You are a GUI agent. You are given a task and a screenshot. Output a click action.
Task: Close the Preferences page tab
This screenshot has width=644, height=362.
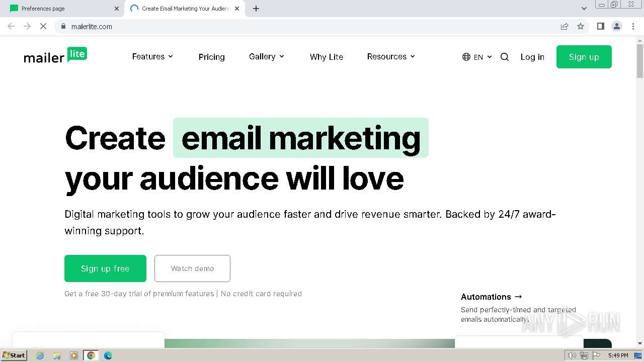tap(117, 9)
